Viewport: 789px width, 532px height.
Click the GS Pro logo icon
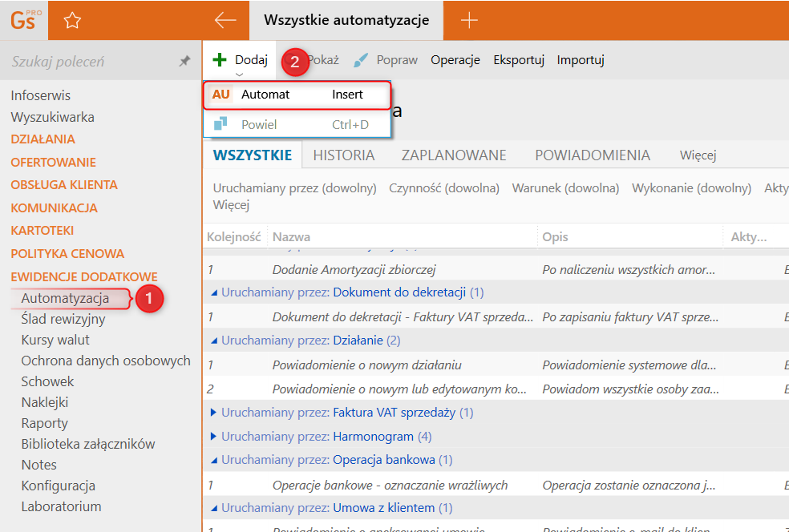click(23, 20)
